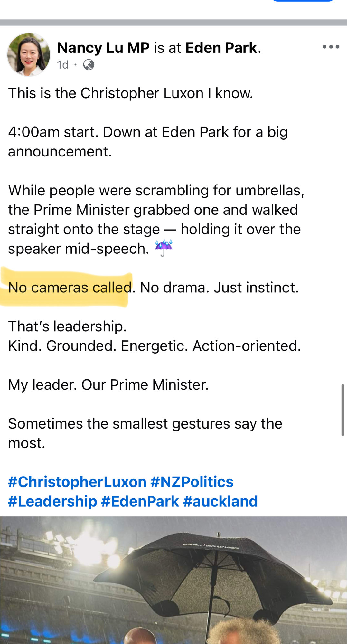Open the #auckland hashtag
The image size is (347, 644).
tap(220, 501)
